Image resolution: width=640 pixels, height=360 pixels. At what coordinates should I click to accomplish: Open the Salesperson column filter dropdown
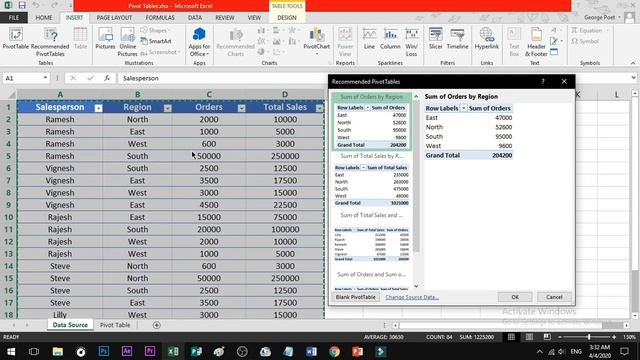pyautogui.click(x=98, y=108)
